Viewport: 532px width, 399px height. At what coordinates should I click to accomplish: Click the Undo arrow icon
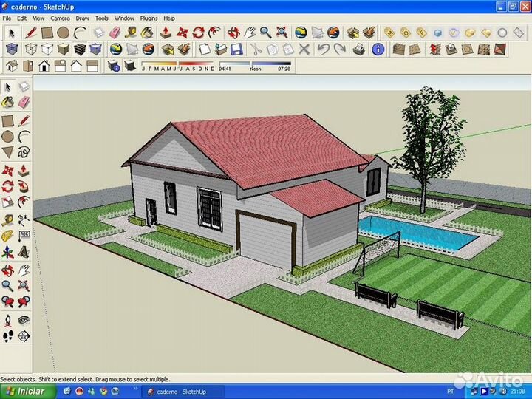[x=323, y=50]
